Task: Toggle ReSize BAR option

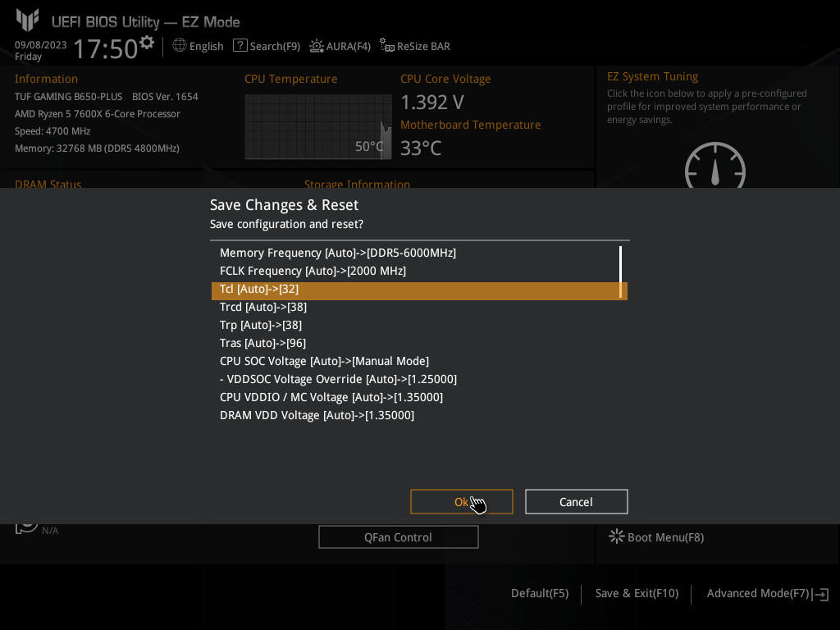Action: (x=423, y=46)
